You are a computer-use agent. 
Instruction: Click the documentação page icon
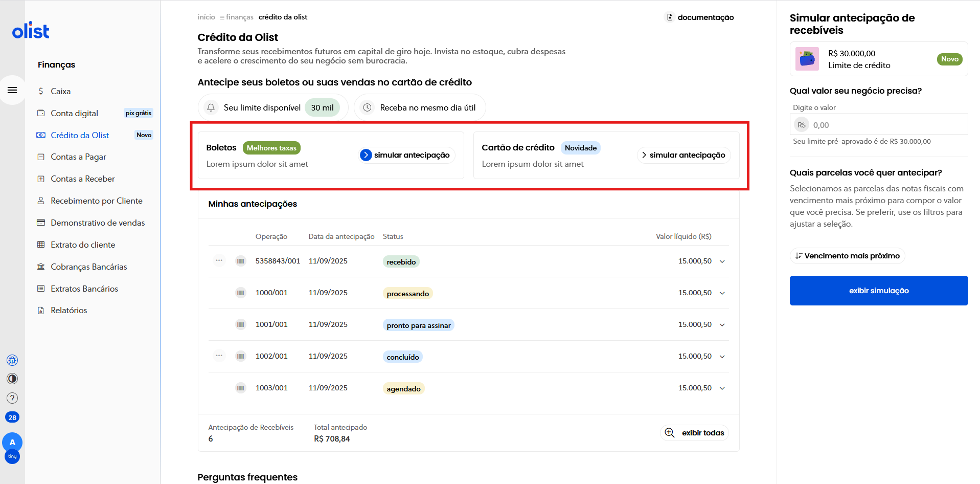point(670,17)
